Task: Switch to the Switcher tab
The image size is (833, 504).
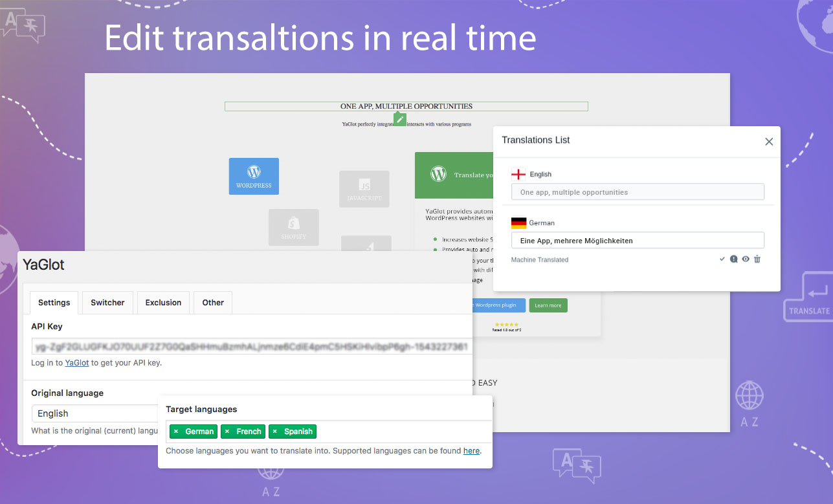Action: [107, 303]
